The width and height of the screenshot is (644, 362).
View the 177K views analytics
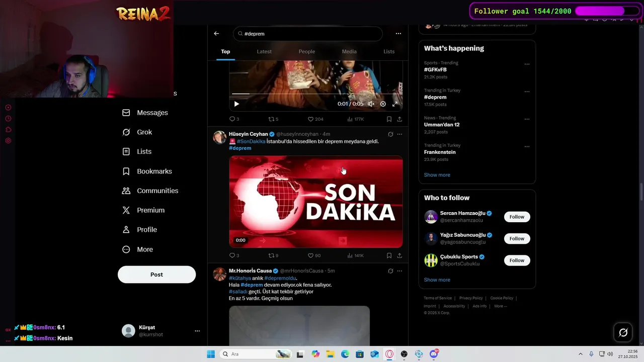(355, 119)
